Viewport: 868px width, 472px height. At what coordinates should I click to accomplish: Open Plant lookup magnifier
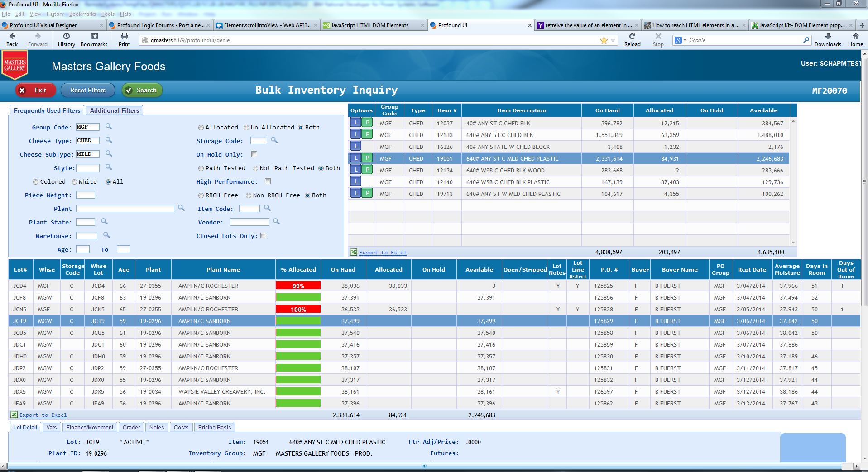pyautogui.click(x=181, y=208)
